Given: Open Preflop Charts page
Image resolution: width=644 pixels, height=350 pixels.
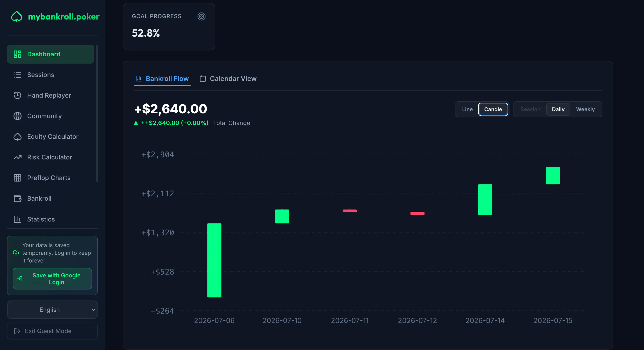Looking at the screenshot, I should tap(51, 178).
